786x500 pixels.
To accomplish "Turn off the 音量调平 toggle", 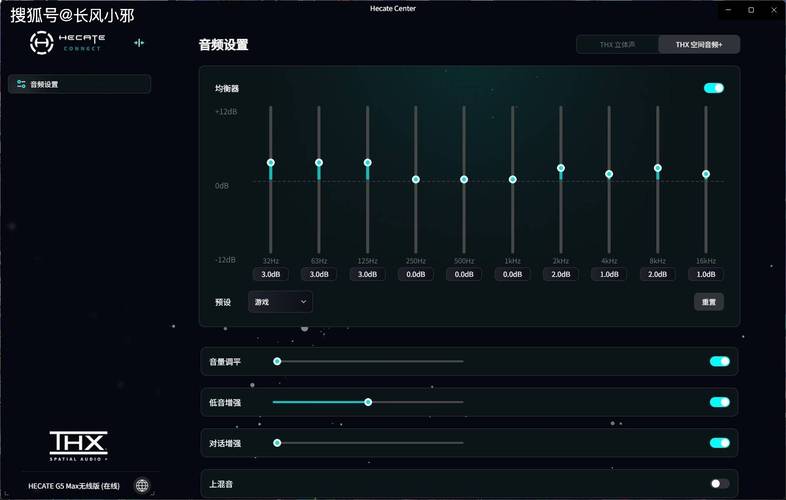I will [x=719, y=361].
